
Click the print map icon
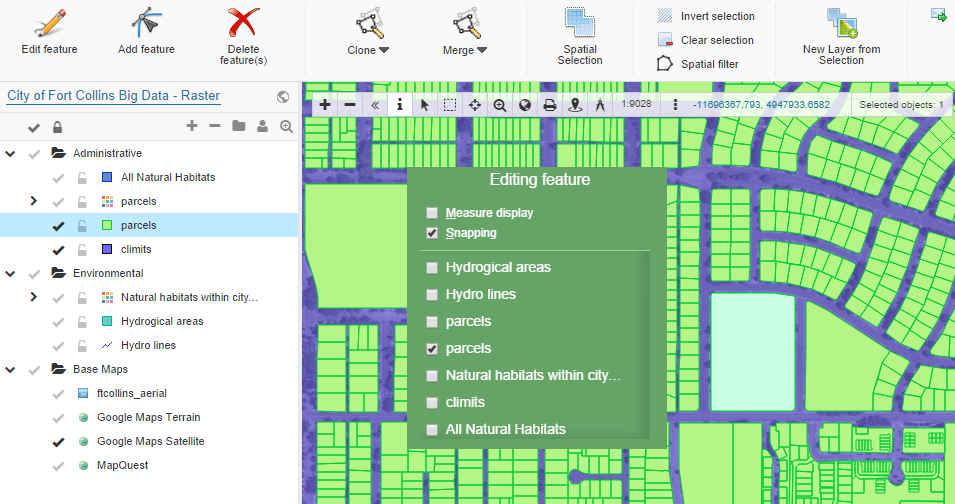(549, 105)
